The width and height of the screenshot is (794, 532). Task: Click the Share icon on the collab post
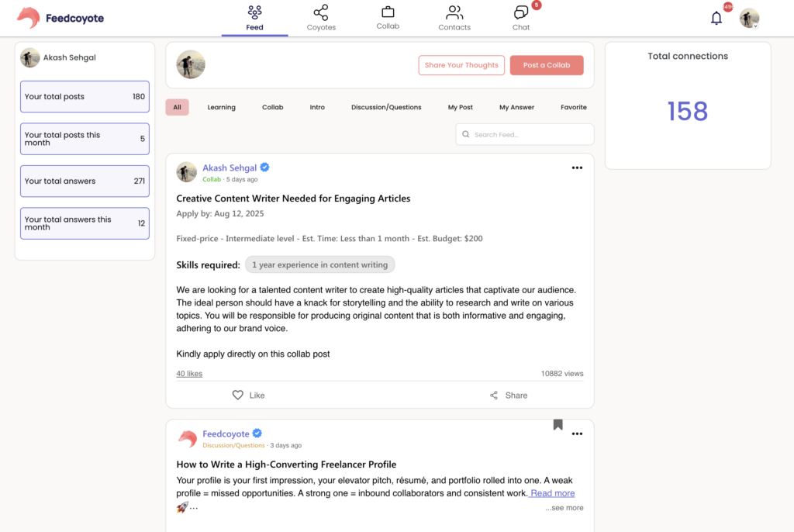tap(494, 396)
